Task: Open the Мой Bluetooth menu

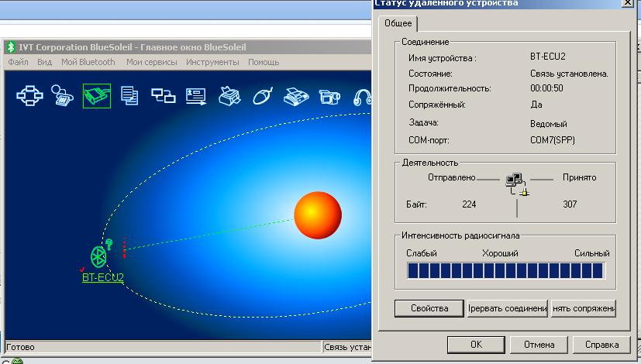Action: click(x=88, y=62)
